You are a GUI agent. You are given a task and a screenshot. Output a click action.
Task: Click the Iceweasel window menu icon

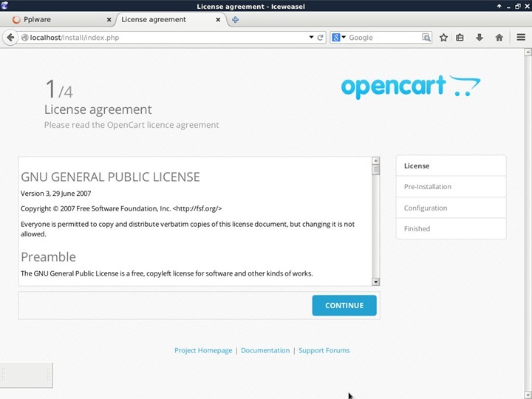click(x=4, y=5)
